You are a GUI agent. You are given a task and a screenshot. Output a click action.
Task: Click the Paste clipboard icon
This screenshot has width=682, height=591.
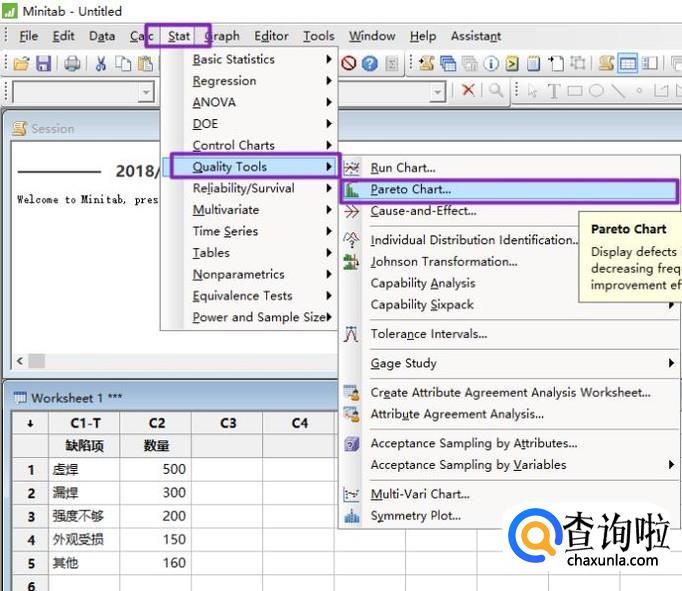(x=145, y=63)
